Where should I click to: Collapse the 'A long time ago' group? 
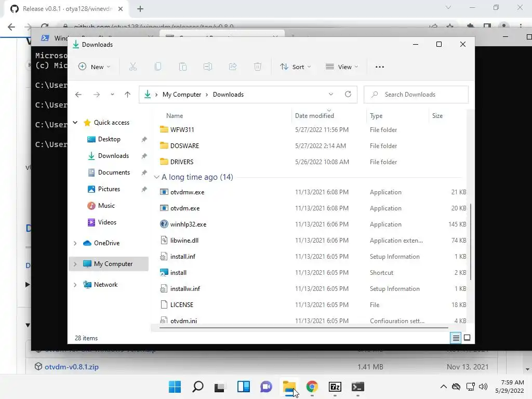(x=156, y=177)
